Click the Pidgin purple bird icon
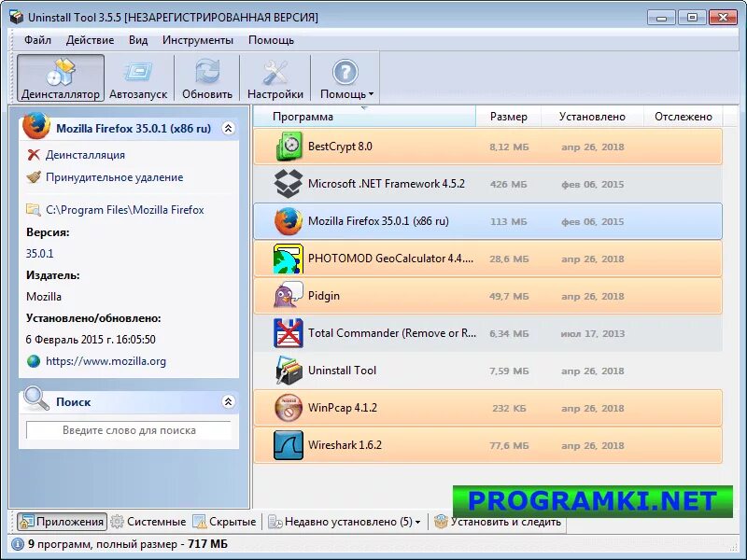Viewport: 747px width, 560px height. coord(289,296)
